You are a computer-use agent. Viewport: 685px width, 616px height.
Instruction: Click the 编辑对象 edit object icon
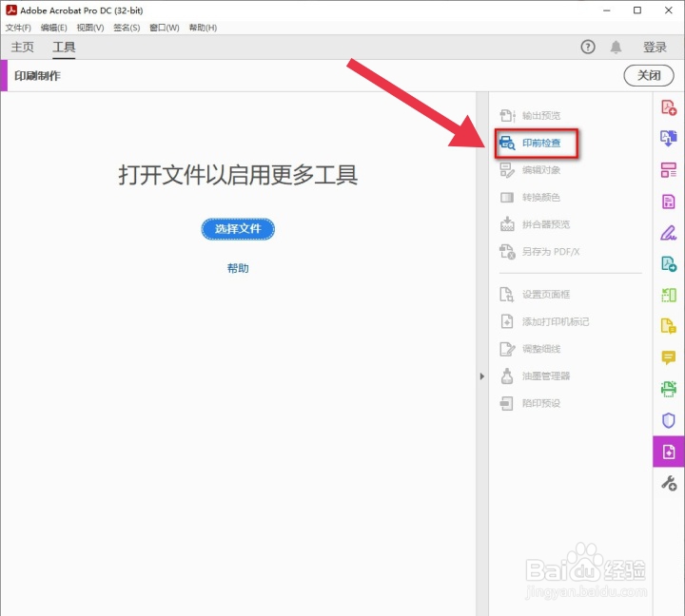507,170
